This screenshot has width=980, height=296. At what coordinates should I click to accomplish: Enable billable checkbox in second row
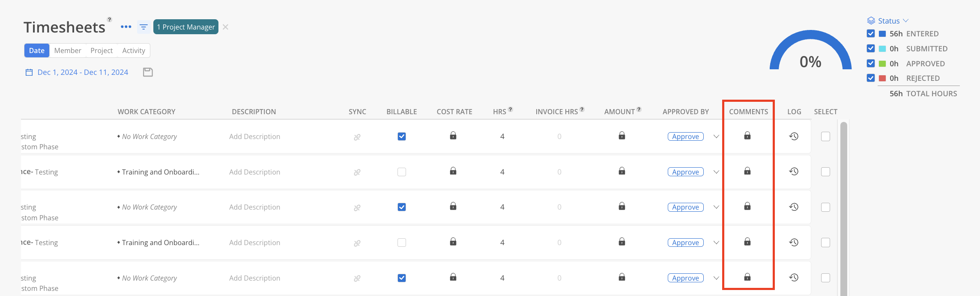pyautogui.click(x=402, y=172)
